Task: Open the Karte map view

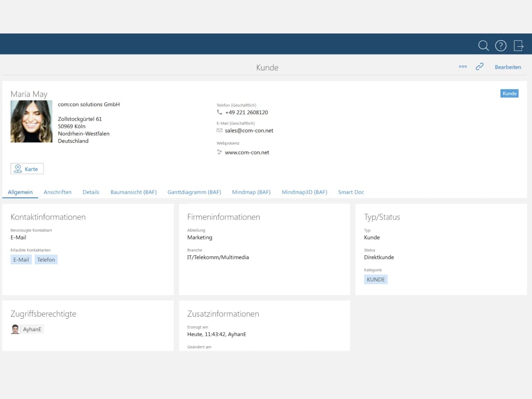Action: [27, 169]
